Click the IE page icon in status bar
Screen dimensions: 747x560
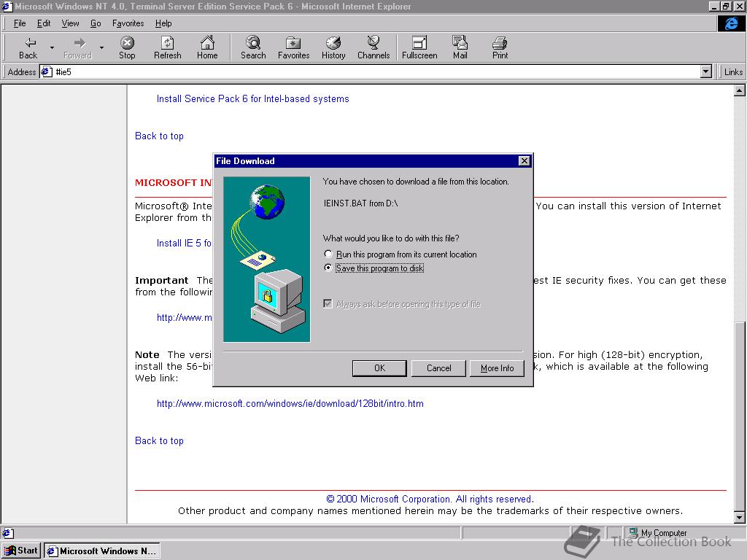(x=8, y=533)
